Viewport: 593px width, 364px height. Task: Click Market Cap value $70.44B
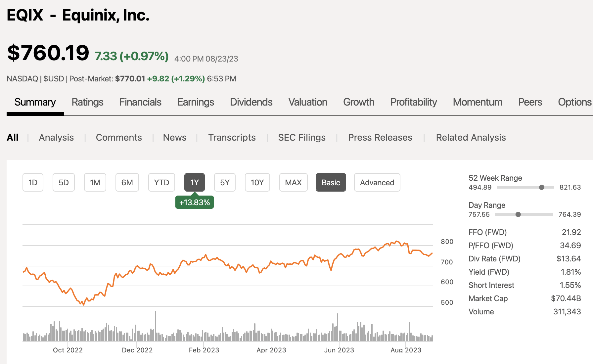coord(566,298)
